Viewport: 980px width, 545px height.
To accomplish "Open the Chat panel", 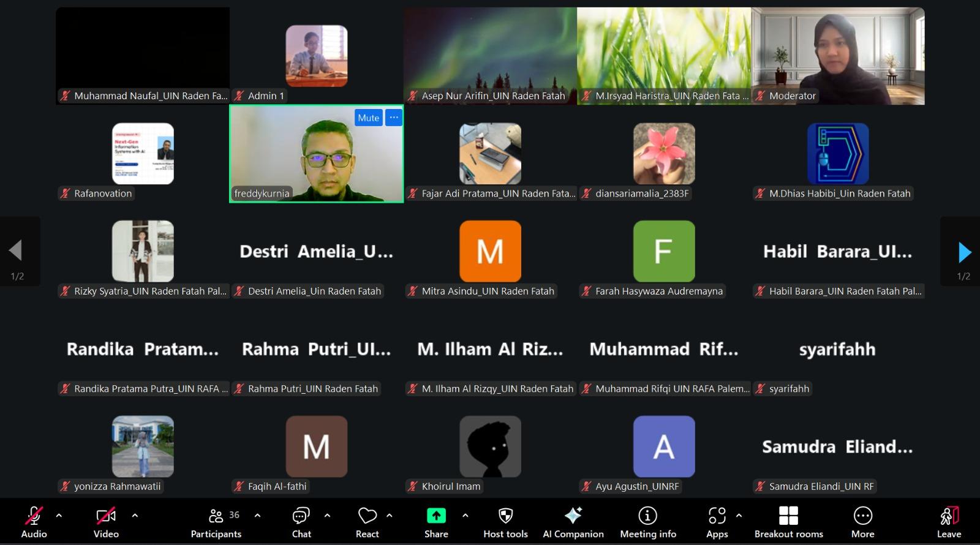I will pos(301,522).
